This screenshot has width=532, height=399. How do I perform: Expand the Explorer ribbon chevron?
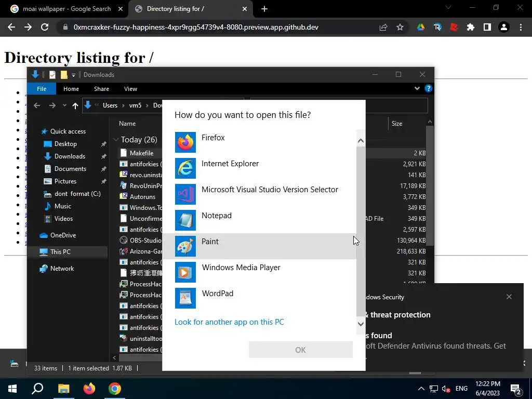pos(417,88)
